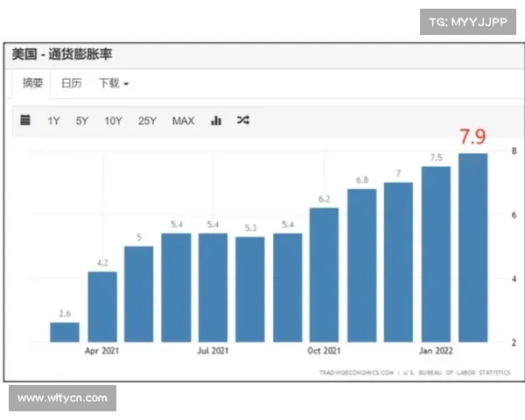Click the TRADINGECONOMICS.COM source credit
Viewport: 525px width, 420px height.
(356, 373)
